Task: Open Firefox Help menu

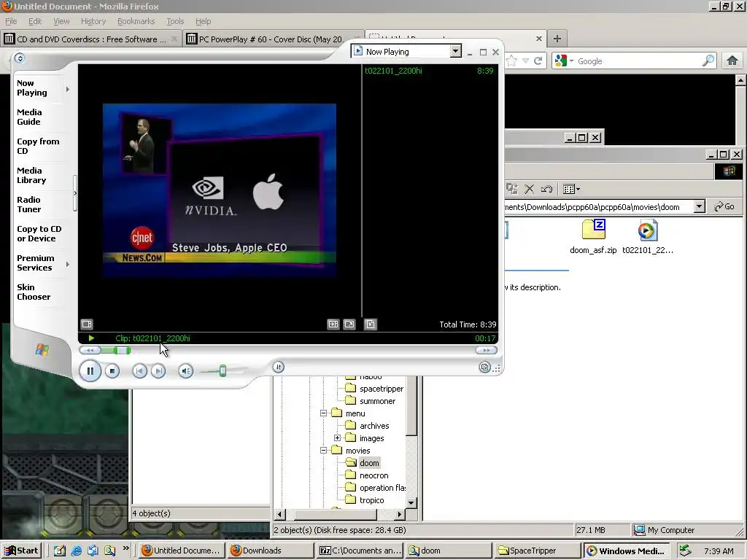Action: tap(203, 21)
